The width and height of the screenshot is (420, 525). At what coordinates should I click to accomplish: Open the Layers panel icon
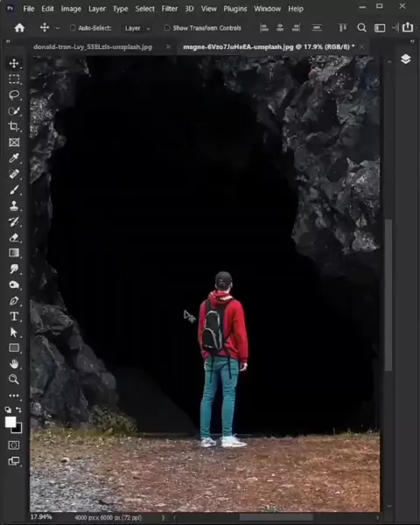tap(406, 59)
